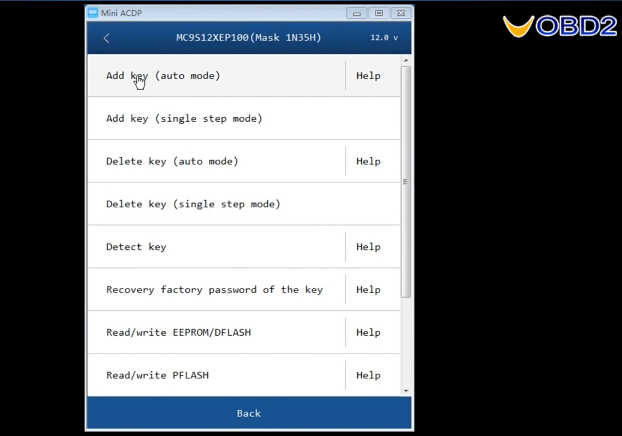
Task: Show Help for Detect key
Action: coord(368,247)
